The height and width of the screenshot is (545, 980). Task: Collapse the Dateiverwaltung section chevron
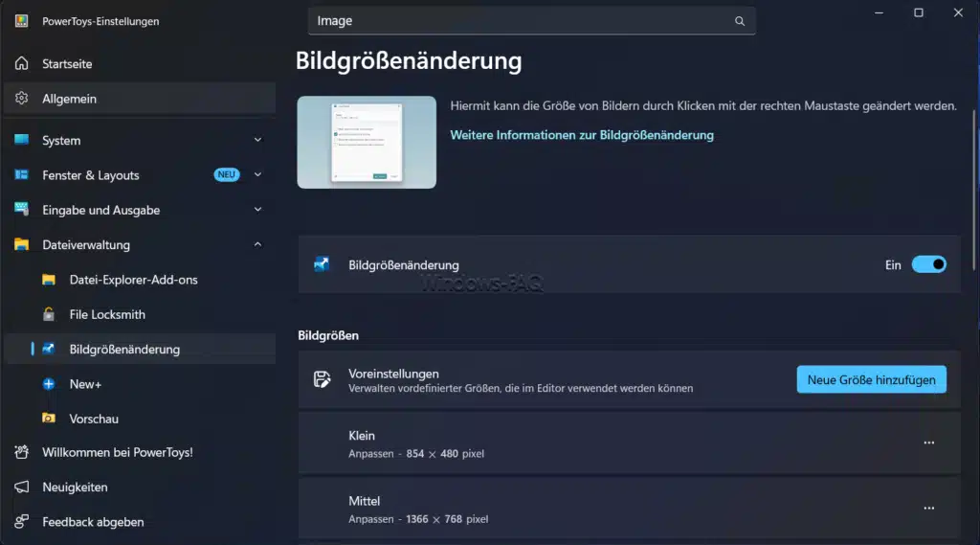tap(257, 244)
